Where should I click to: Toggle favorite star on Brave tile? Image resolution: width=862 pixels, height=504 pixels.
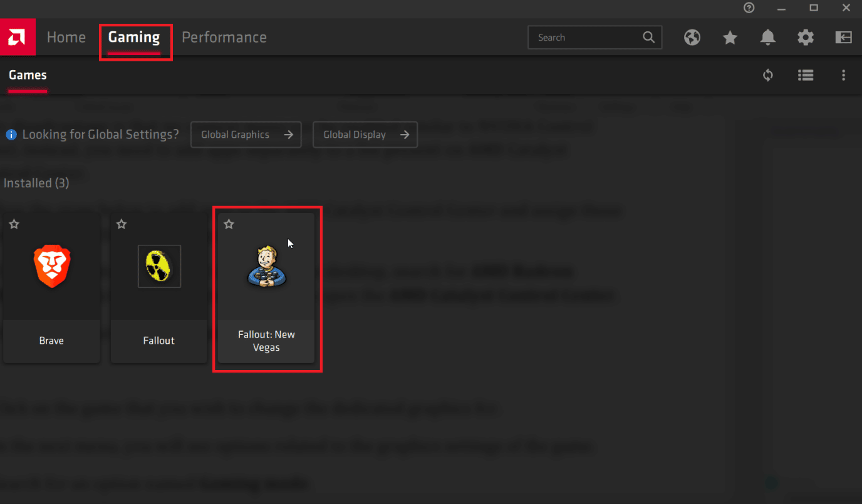[x=14, y=224]
